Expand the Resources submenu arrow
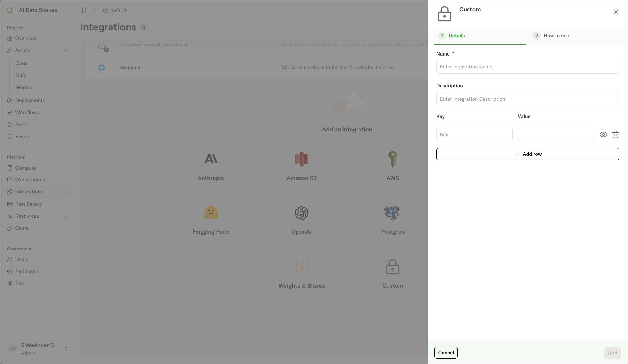 click(x=66, y=216)
